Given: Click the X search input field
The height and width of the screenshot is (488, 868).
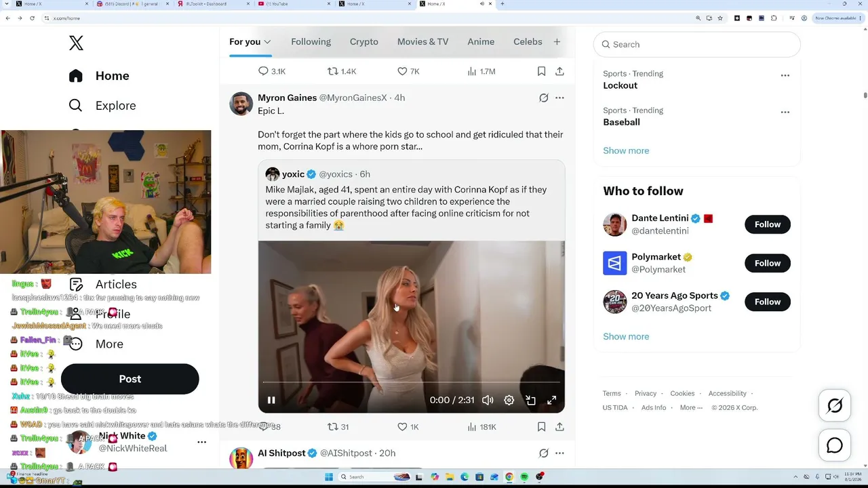Looking at the screenshot, I should point(697,45).
